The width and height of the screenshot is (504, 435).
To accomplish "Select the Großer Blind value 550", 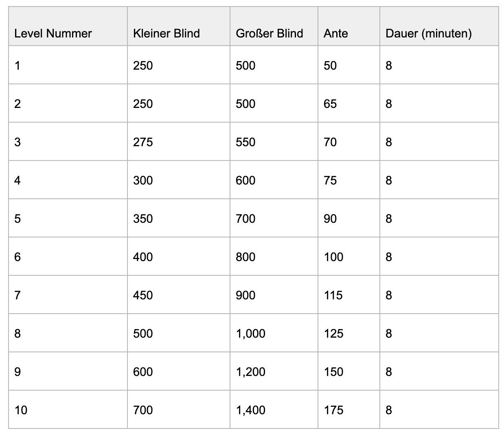I will coord(245,142).
